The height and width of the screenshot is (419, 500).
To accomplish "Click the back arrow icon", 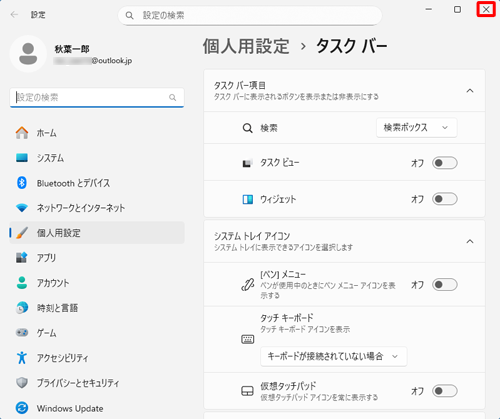I will pos(14,15).
